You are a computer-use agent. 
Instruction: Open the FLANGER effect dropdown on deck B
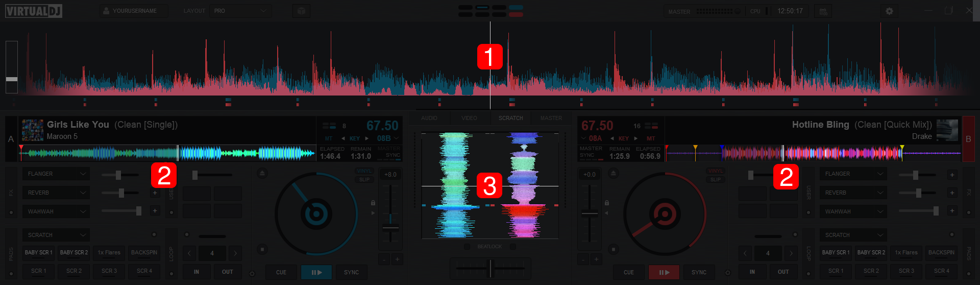[x=853, y=174]
